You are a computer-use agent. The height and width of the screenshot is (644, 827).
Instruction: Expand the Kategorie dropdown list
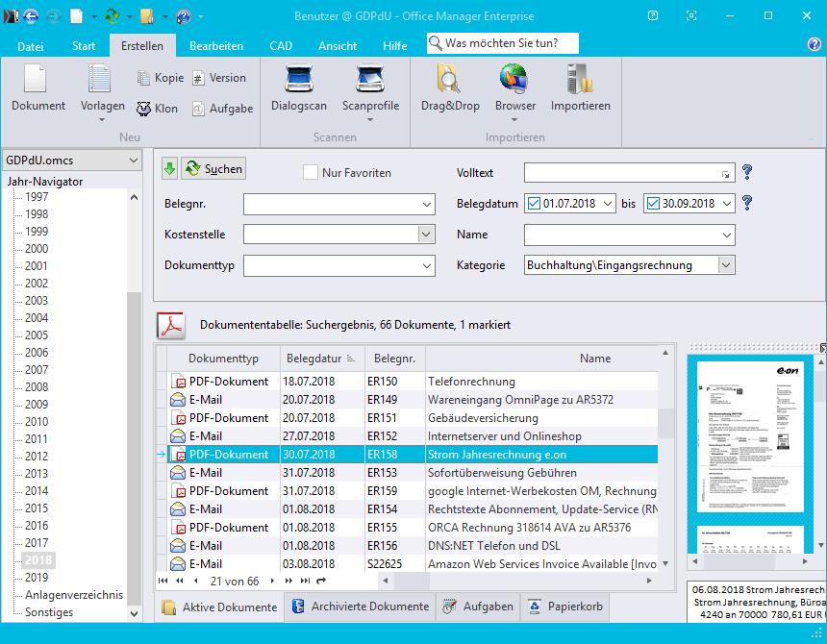pos(726,265)
